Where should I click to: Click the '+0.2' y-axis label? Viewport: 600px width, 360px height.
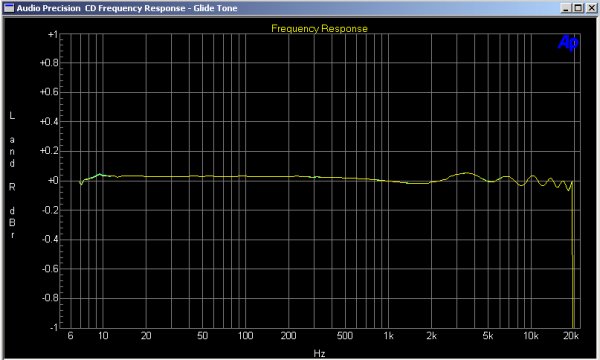click(x=49, y=151)
